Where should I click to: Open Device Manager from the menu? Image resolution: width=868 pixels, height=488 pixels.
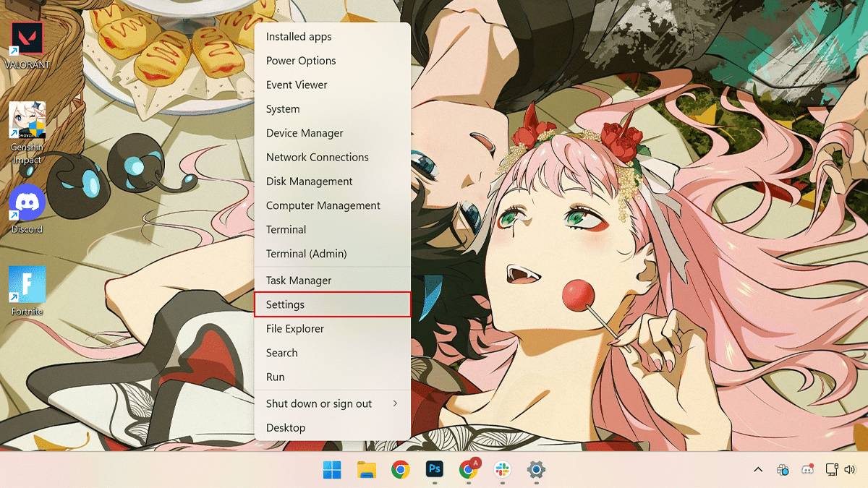click(x=332, y=133)
